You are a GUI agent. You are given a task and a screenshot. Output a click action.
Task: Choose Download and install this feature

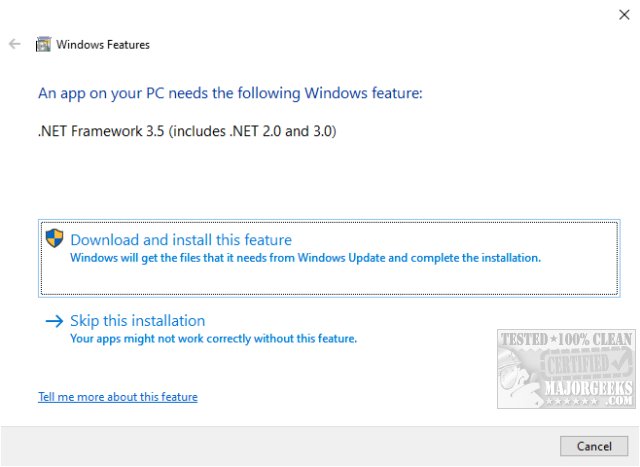click(x=181, y=240)
